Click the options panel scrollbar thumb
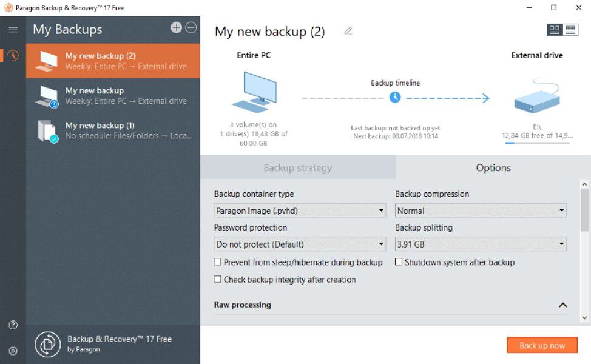This screenshot has width=591, height=364. click(x=584, y=211)
